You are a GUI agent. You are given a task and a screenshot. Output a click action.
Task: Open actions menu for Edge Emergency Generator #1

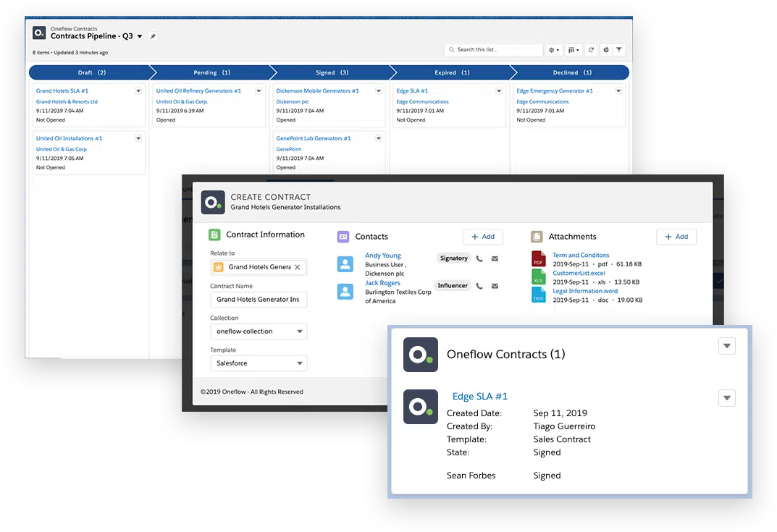[618, 91]
